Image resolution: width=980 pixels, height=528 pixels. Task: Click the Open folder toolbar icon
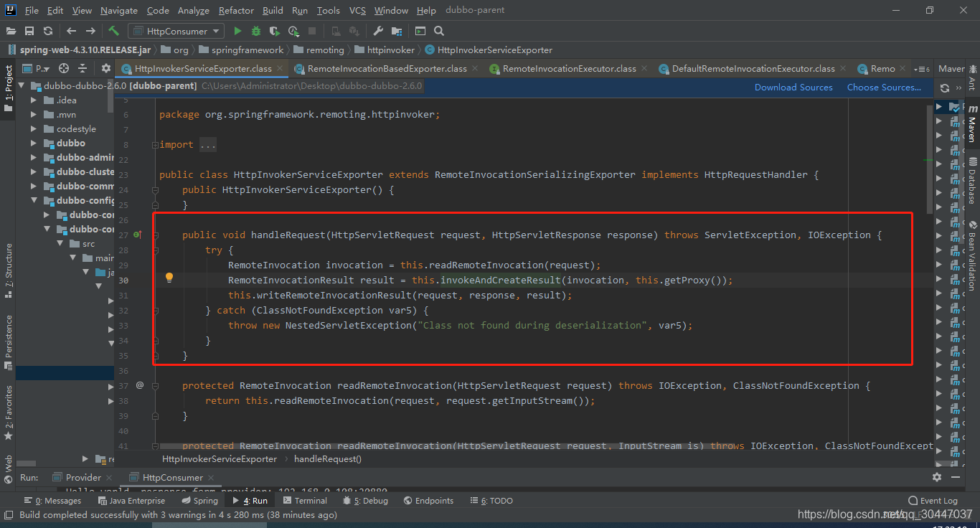(11, 31)
